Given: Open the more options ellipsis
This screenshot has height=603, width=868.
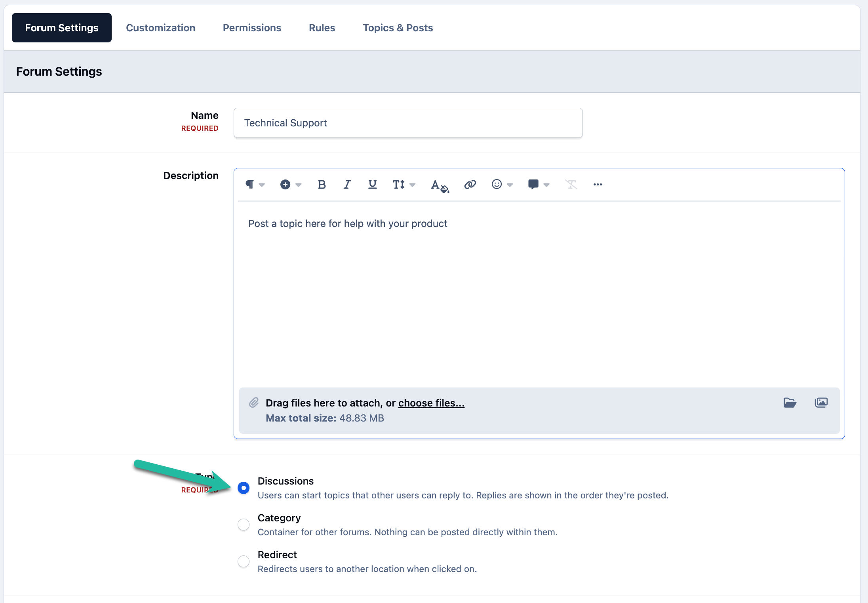Looking at the screenshot, I should pyautogui.click(x=598, y=185).
